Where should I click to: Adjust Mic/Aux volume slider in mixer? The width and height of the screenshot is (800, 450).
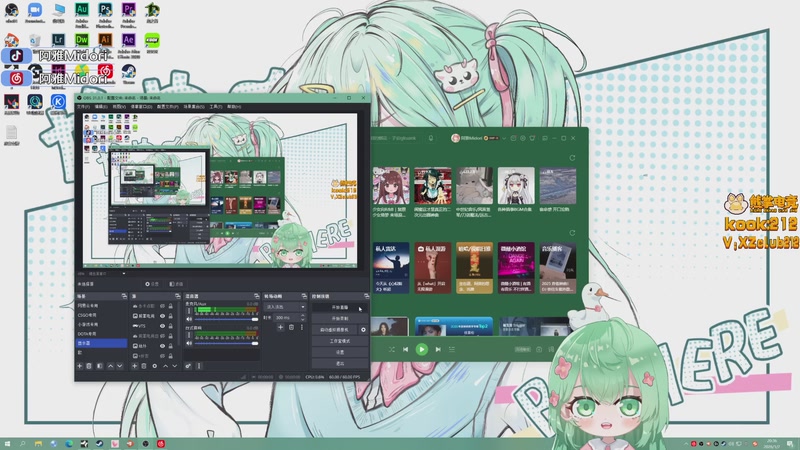pyautogui.click(x=227, y=319)
